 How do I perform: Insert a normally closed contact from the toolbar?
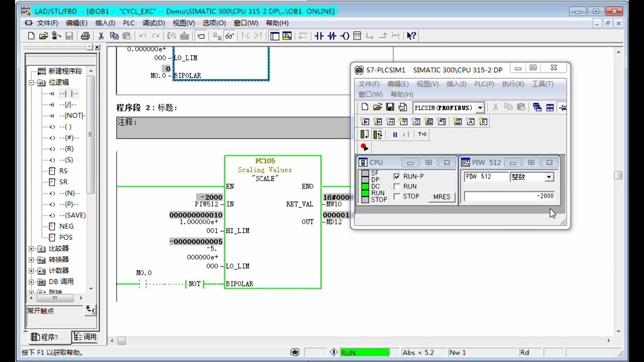332,36
